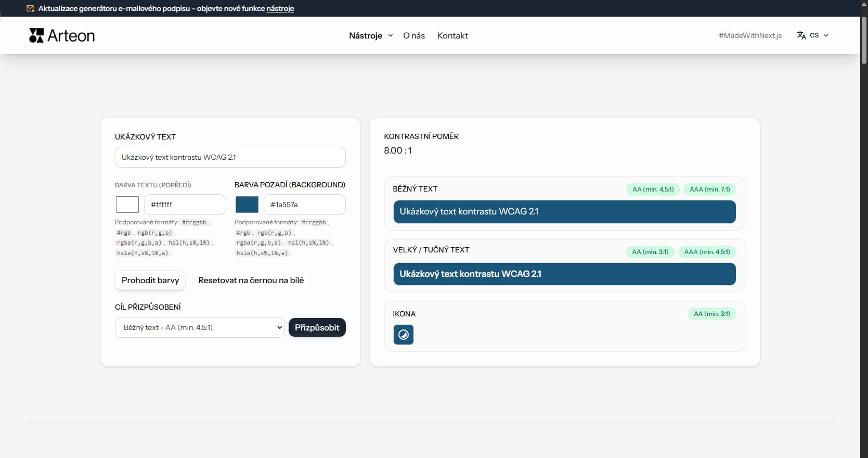
Task: Open the O nás page
Action: (x=413, y=35)
